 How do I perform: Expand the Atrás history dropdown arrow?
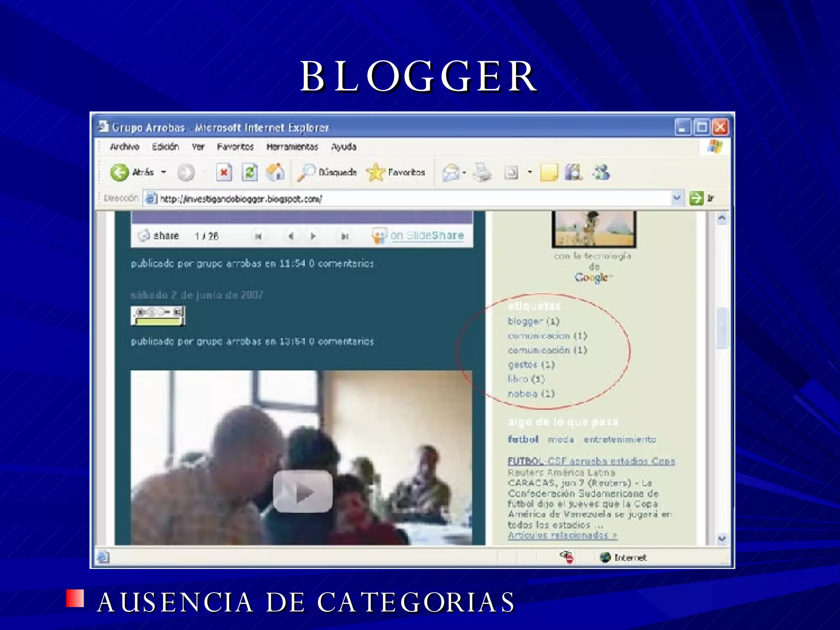coord(164,172)
